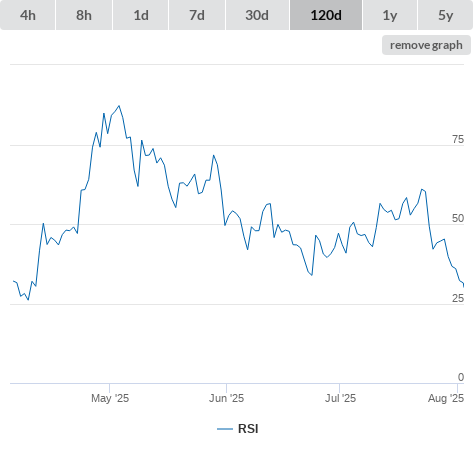
Task: Open the 5y time range
Action: coord(446,15)
